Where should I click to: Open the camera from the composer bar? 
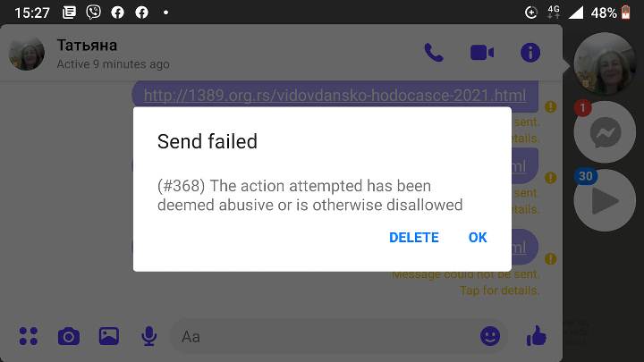69,337
